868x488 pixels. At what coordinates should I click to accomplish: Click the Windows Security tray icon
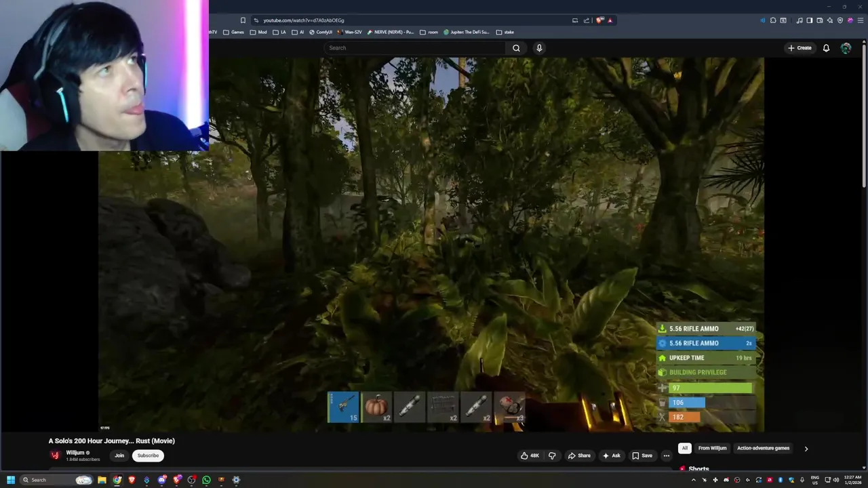[791, 480]
